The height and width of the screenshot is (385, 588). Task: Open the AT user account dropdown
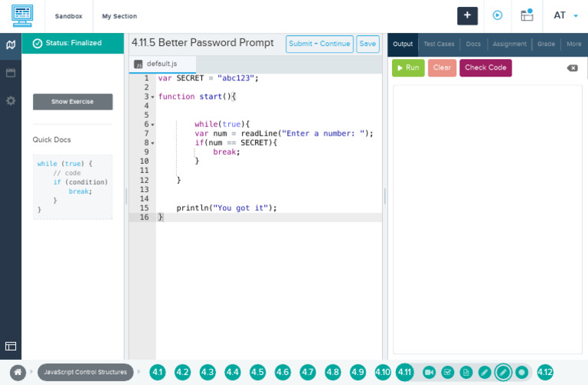[565, 15]
